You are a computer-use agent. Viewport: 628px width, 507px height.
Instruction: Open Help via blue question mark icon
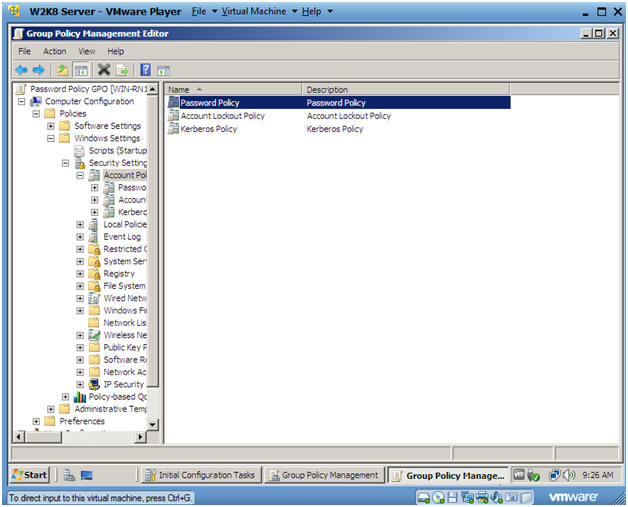145,70
